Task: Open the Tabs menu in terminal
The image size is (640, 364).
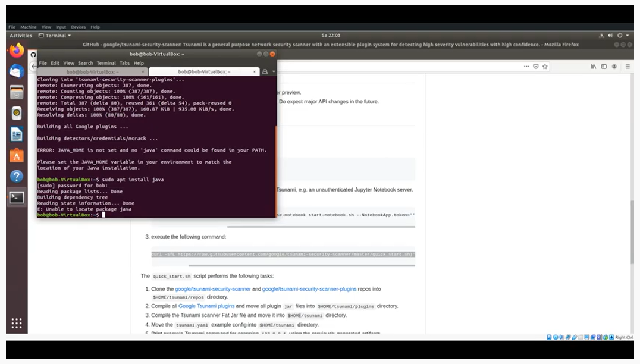Action: point(124,63)
